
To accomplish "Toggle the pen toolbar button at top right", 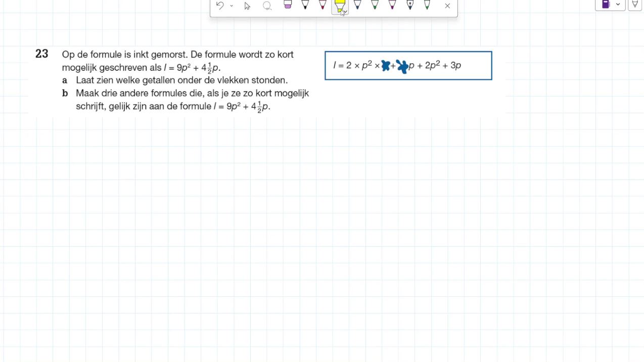I will pyautogui.click(x=635, y=4).
